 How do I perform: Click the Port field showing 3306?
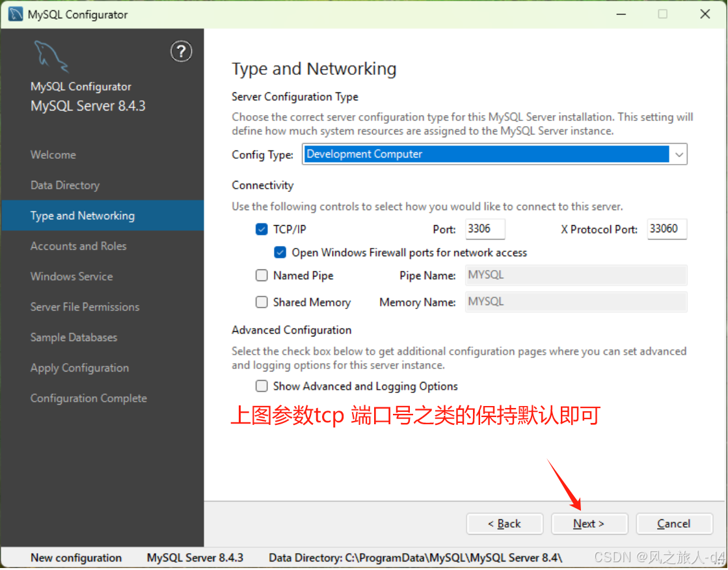click(x=485, y=230)
